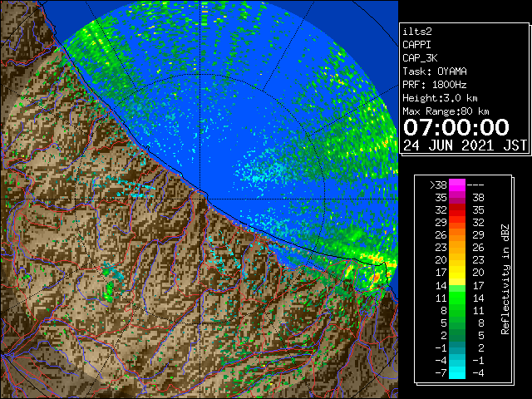
Task: Click the radar center at crosshair intersection
Action: [x=200, y=199]
